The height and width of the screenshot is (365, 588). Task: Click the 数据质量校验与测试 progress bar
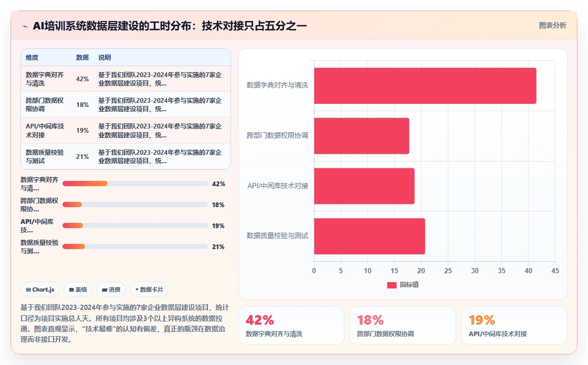point(135,246)
